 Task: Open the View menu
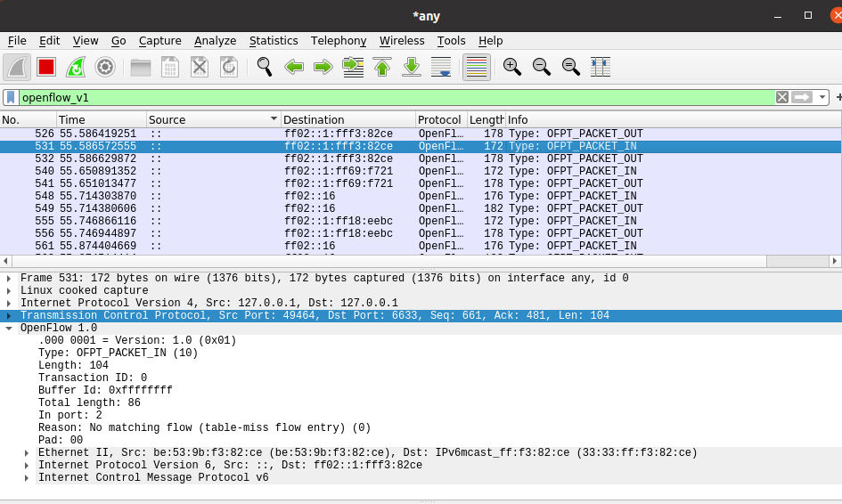pyautogui.click(x=86, y=41)
